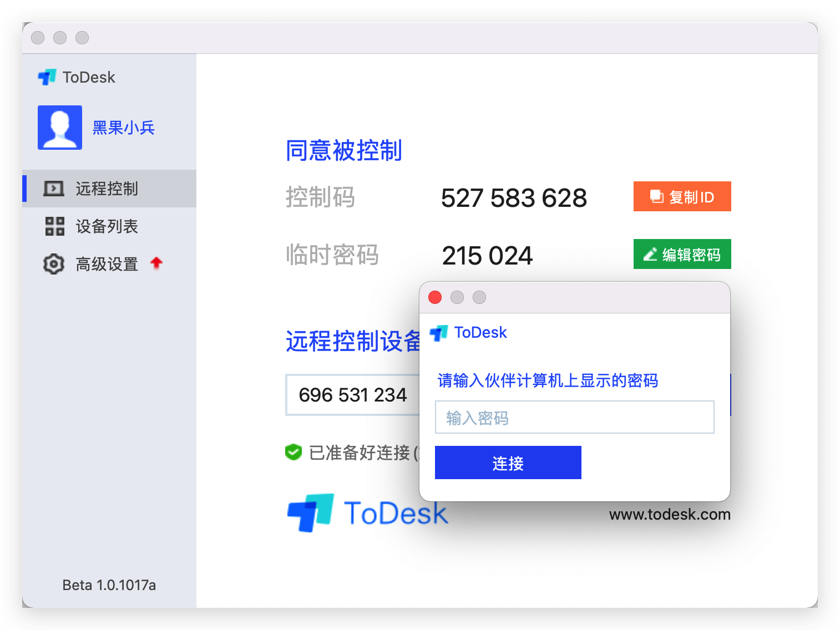This screenshot has width=840, height=630.
Task: Click the green shield ready-status icon
Action: click(293, 452)
